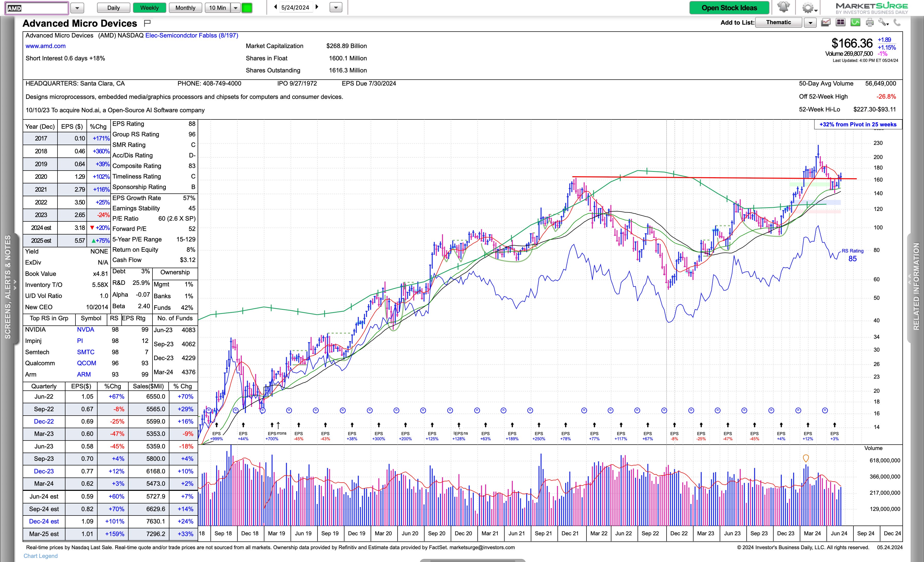Switch chart to Monthly timeframe
This screenshot has width=924, height=562.
click(185, 7)
